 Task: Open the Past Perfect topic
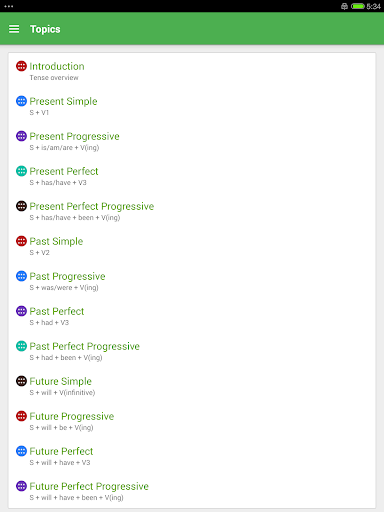point(192,316)
